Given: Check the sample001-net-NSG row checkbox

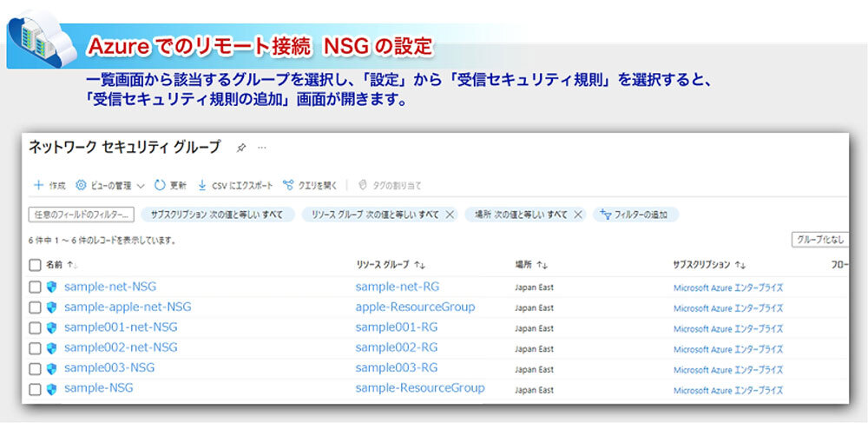Looking at the screenshot, I should point(35,327).
